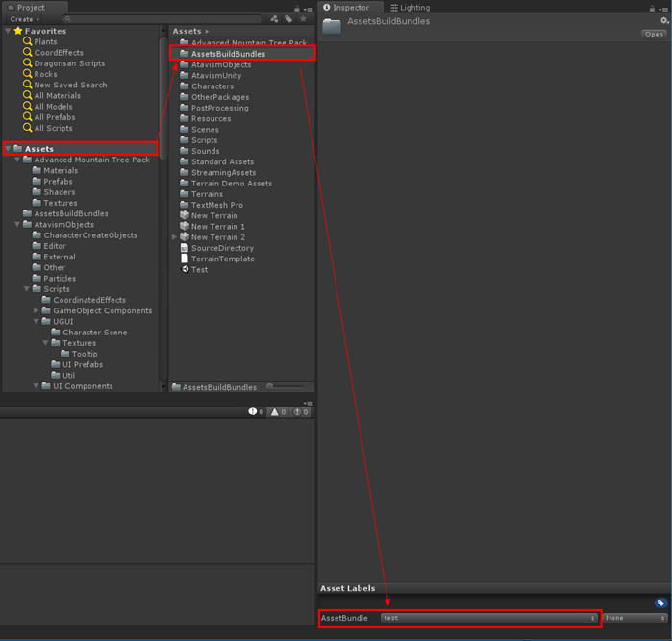Image resolution: width=672 pixels, height=641 pixels.
Task: Filter search by type icon
Action: 274,19
